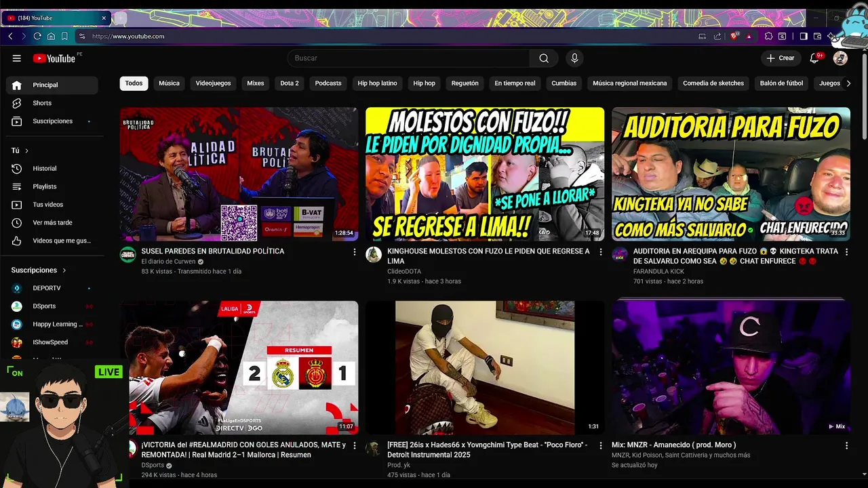Click the Buscar search field

(x=408, y=58)
